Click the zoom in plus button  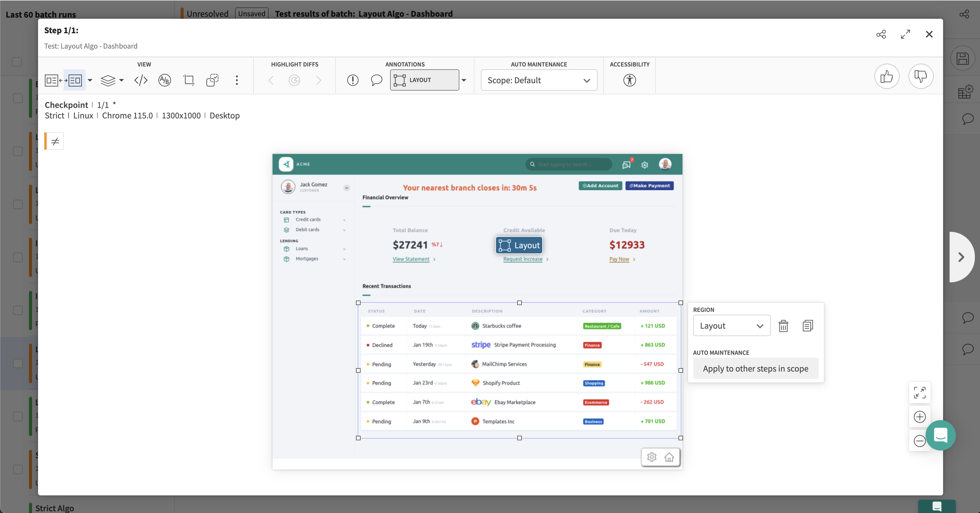coord(919,417)
